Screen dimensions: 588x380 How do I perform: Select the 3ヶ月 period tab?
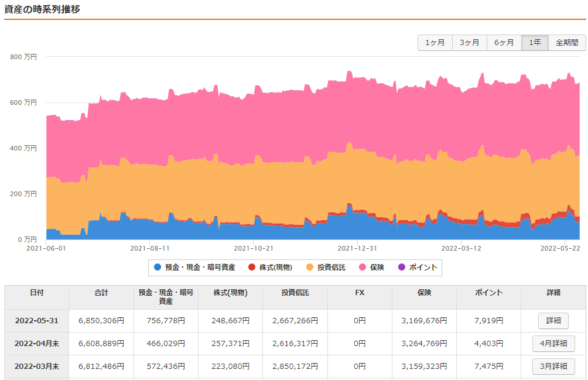pyautogui.click(x=469, y=42)
